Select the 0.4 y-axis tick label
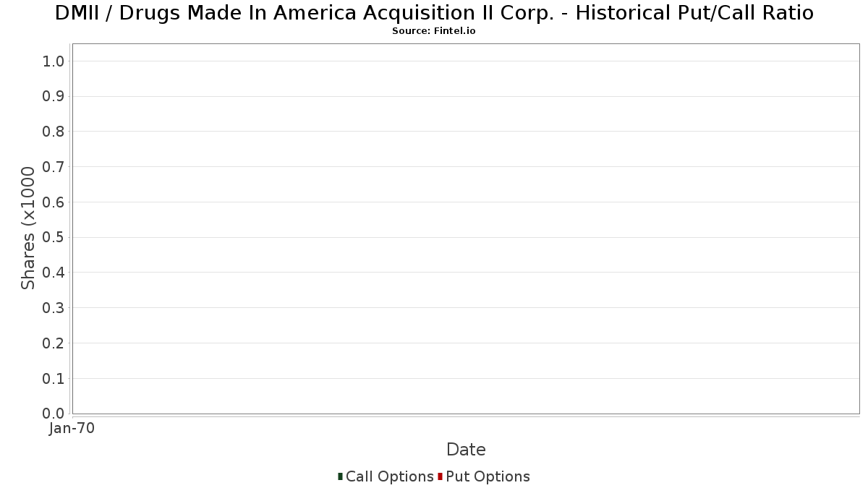This screenshot has width=868, height=488. [x=54, y=273]
